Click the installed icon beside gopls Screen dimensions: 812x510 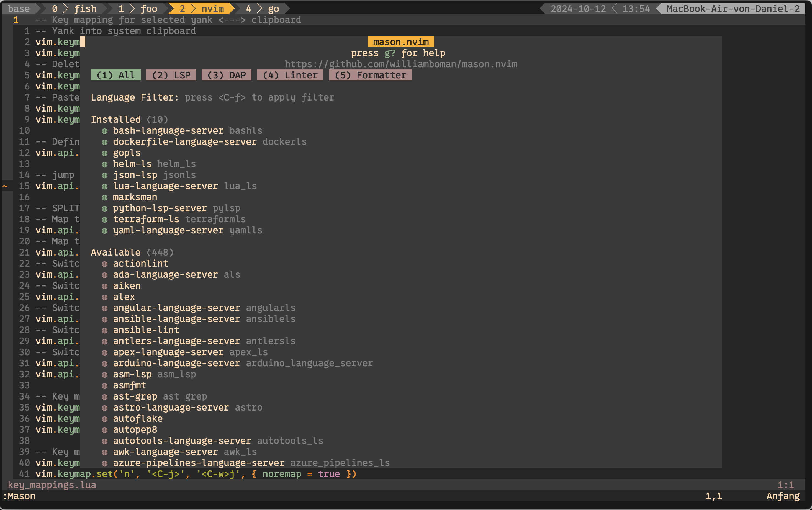tap(104, 153)
